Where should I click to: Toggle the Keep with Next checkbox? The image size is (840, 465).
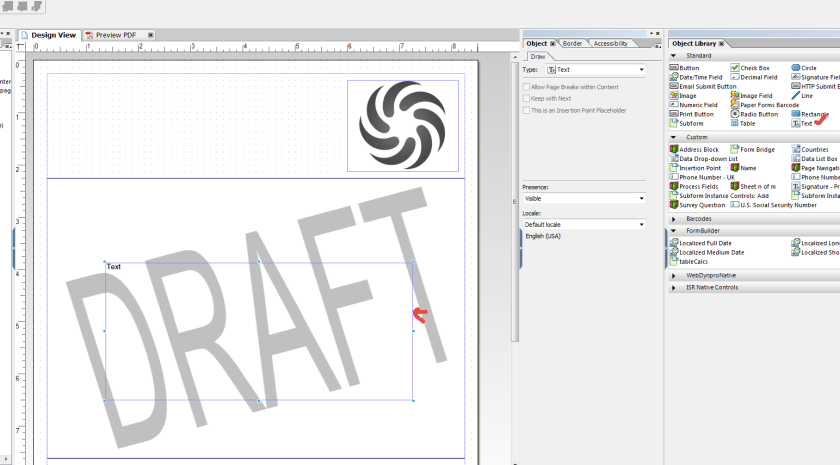[527, 99]
